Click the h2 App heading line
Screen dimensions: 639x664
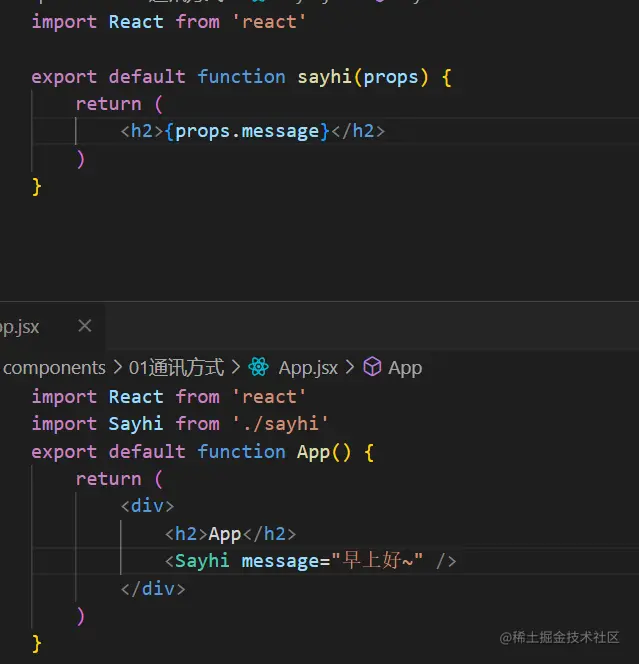click(x=230, y=534)
